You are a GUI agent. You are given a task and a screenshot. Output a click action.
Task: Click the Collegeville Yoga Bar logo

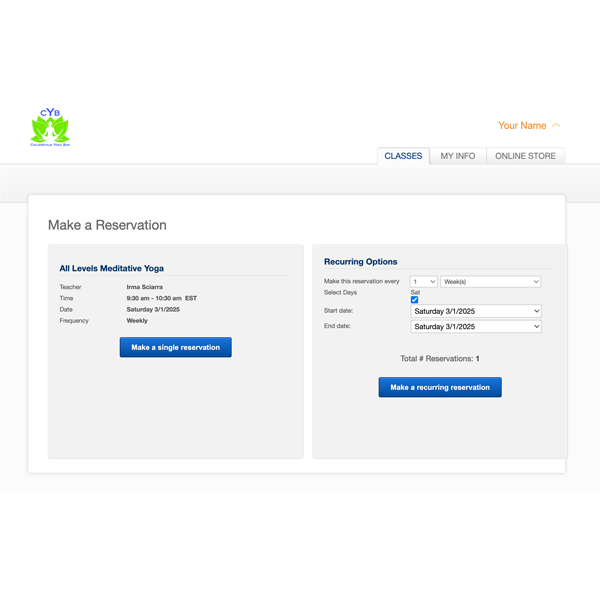tap(50, 127)
